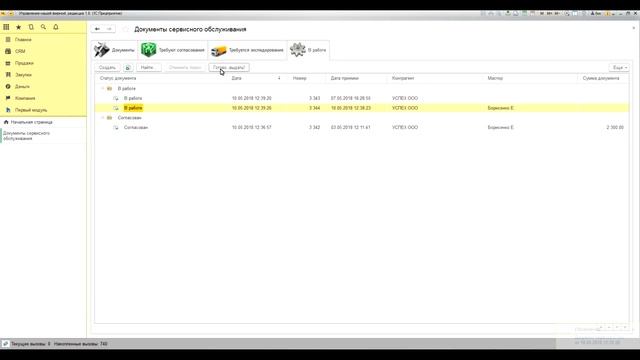Click the Найти... button

coord(149,67)
